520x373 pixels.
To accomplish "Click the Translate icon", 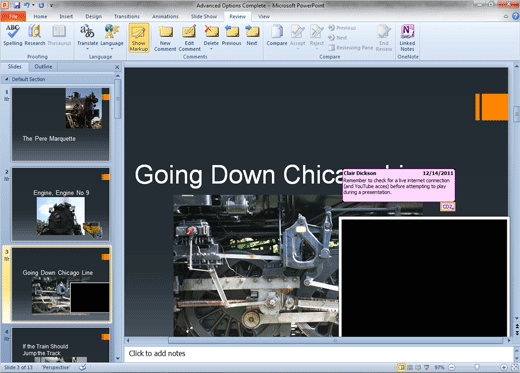I will point(87,32).
